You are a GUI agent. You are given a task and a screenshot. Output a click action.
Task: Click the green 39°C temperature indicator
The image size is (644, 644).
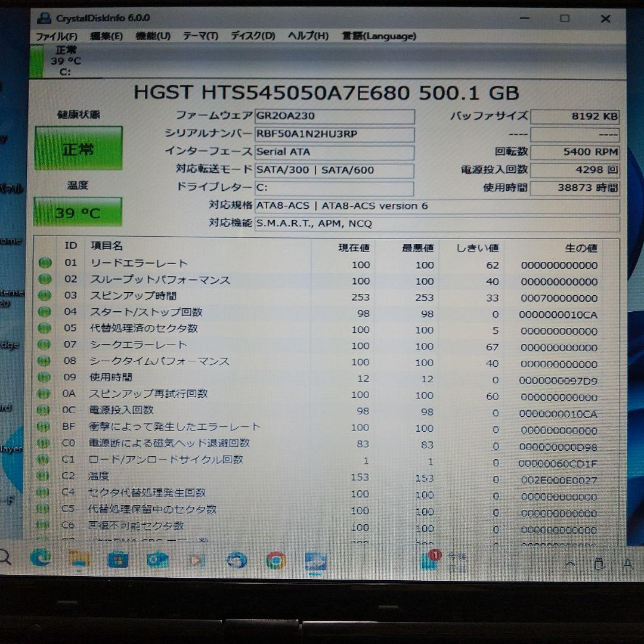(x=78, y=211)
